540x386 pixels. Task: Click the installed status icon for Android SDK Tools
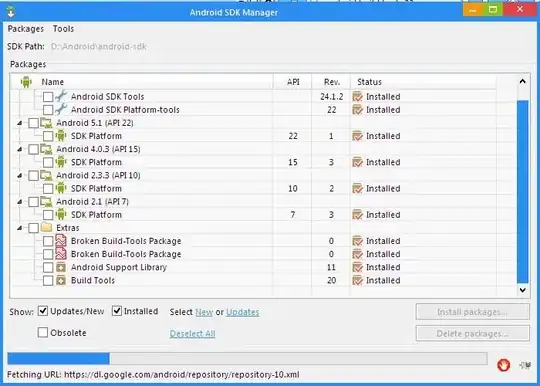[358, 97]
